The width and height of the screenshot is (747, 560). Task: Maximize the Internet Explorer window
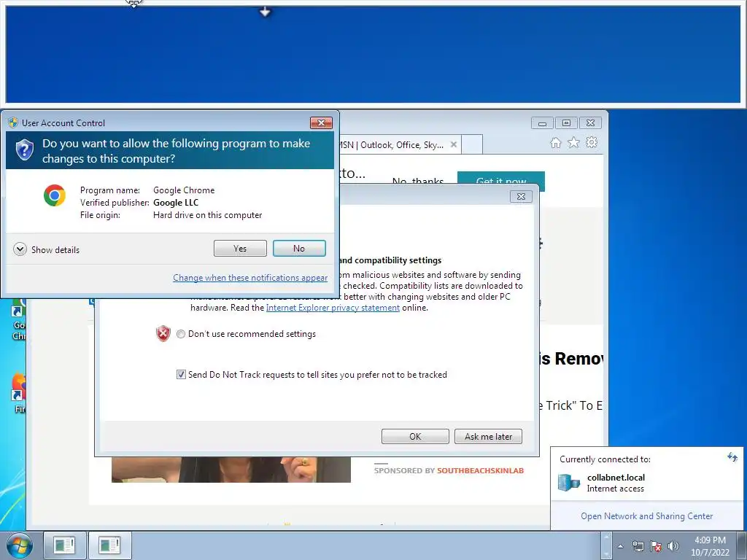click(566, 122)
